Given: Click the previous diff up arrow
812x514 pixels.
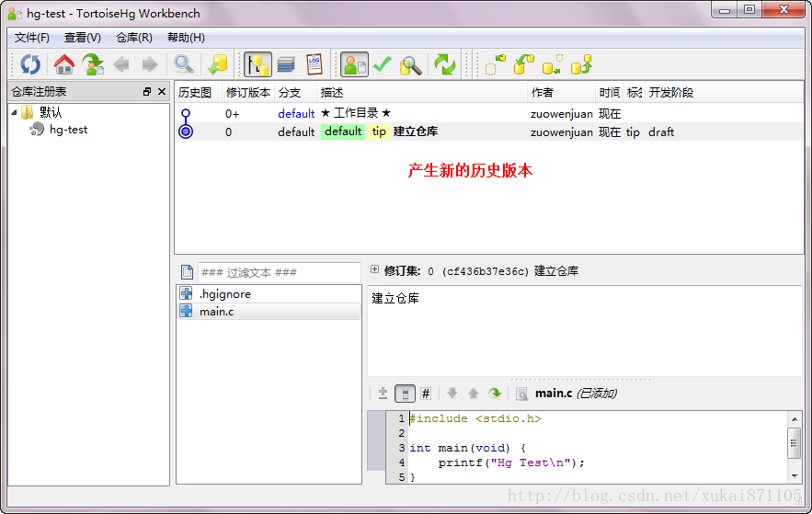Looking at the screenshot, I should pos(473,394).
